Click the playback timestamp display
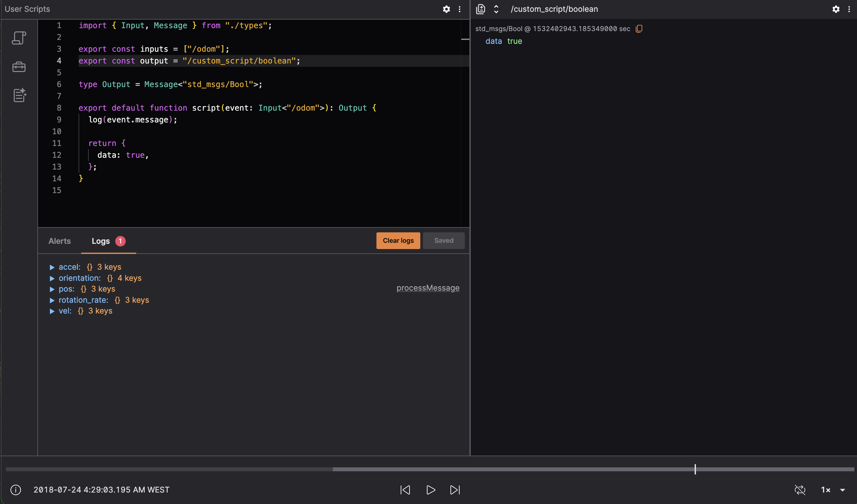This screenshot has height=504, width=857. (101, 490)
